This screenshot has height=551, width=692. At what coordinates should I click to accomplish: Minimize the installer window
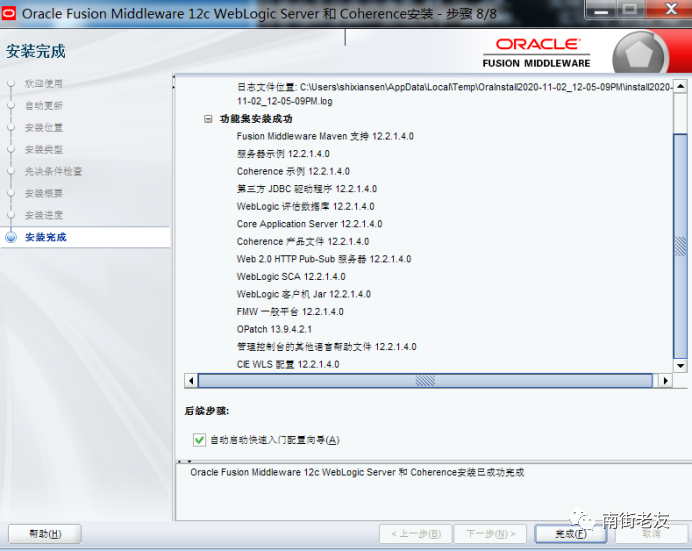(601, 11)
